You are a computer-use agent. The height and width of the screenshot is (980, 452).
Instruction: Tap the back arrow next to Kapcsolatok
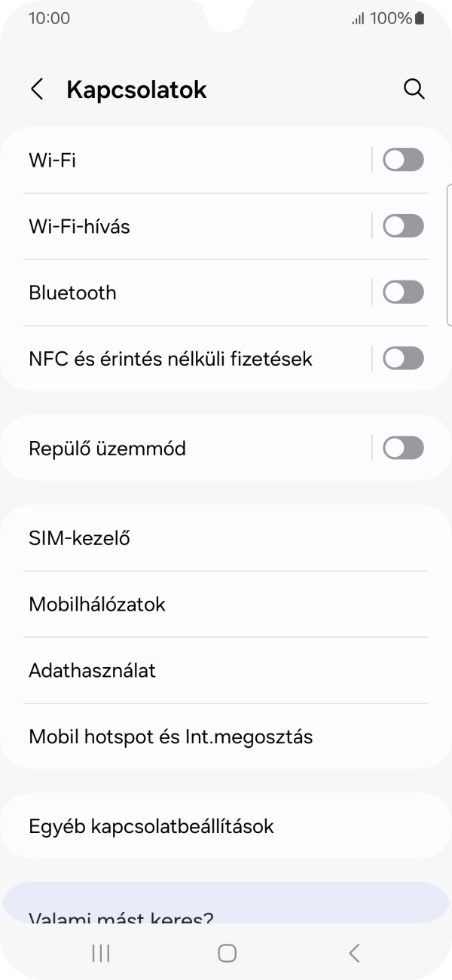tap(37, 88)
